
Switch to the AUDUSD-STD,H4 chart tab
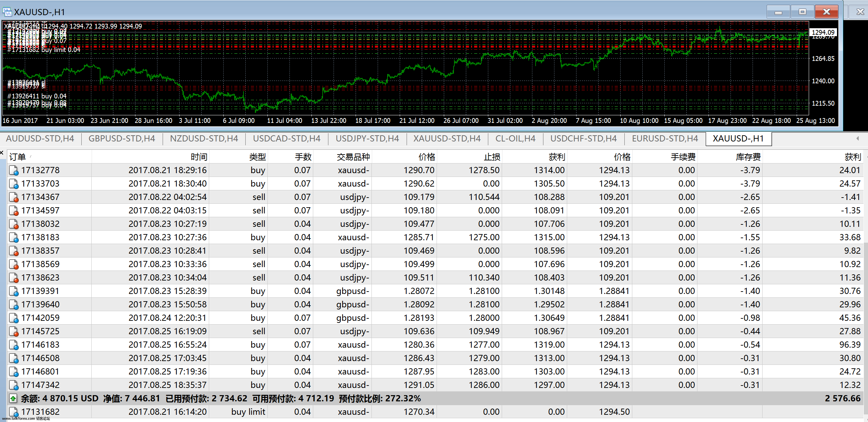(x=40, y=139)
